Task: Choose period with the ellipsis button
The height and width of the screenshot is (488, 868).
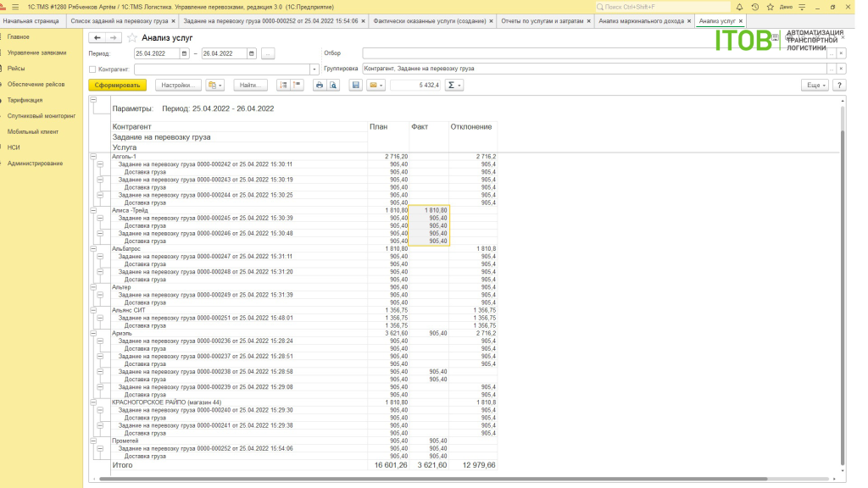Action: (268, 53)
